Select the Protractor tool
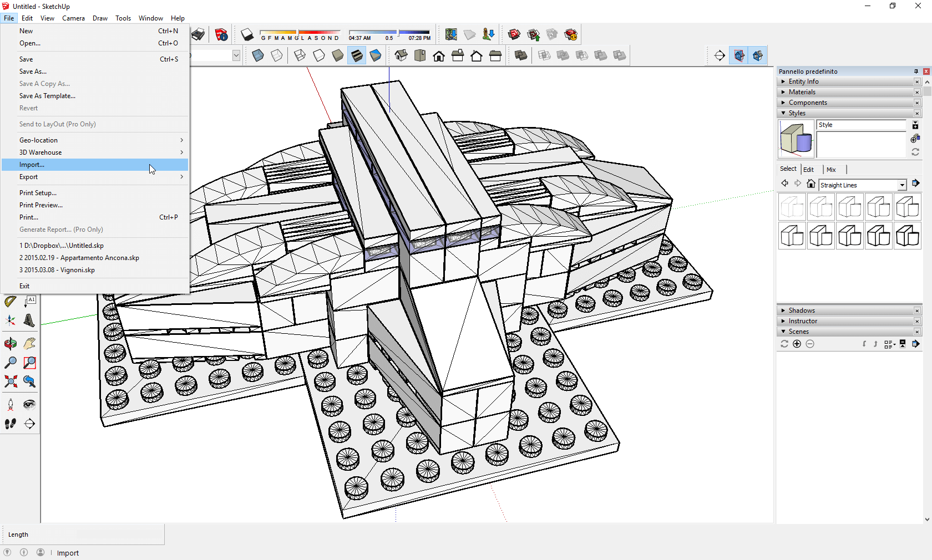The height and width of the screenshot is (560, 932). coord(11,301)
